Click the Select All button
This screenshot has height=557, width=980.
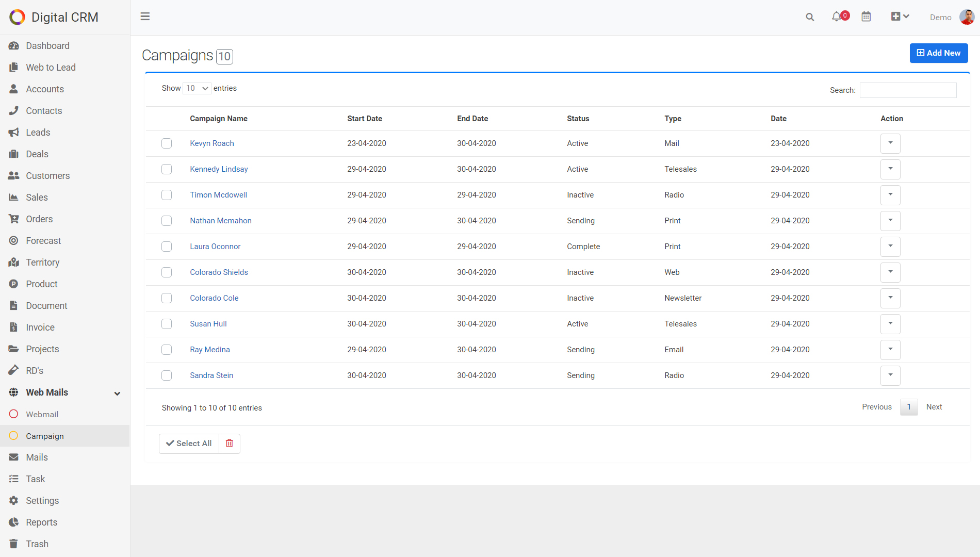click(x=189, y=444)
